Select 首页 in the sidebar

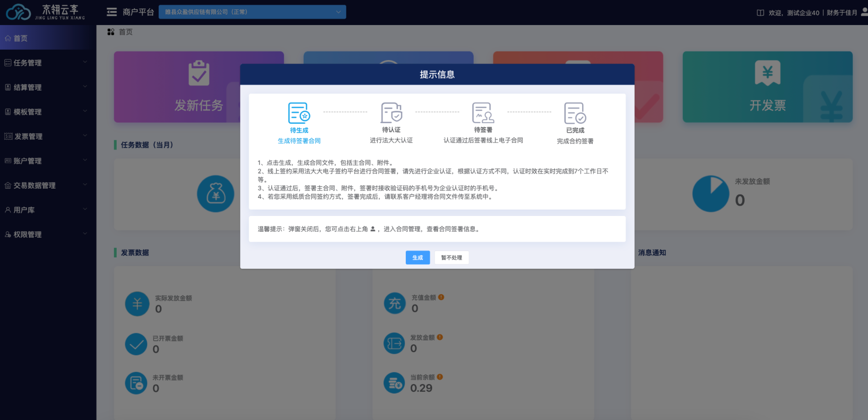[x=21, y=38]
